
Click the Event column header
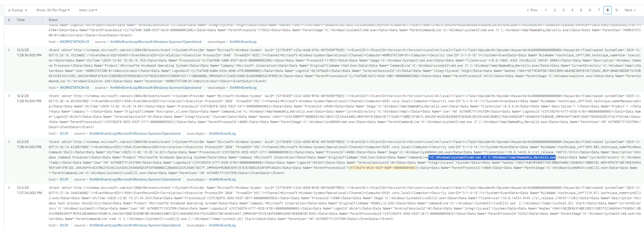53,20
